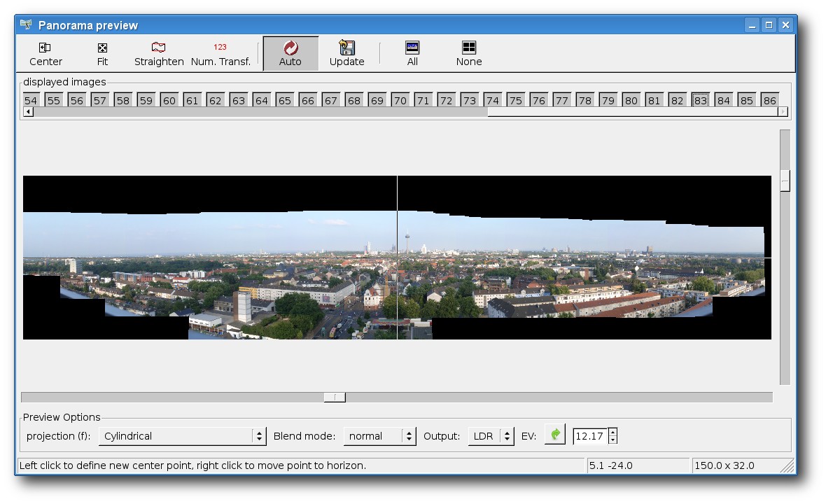The height and width of the screenshot is (504, 826).
Task: Toggle displayed image 83
Action: tap(700, 100)
